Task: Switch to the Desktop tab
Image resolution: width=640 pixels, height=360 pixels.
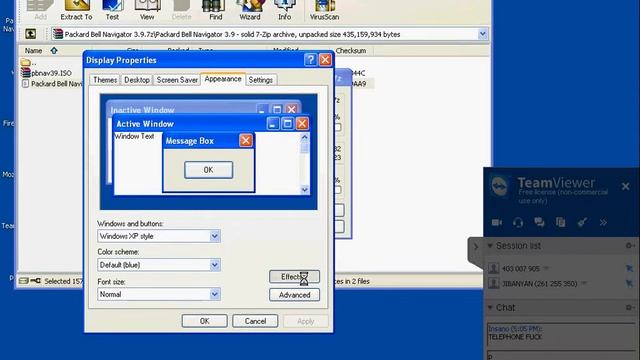Action: point(137,80)
